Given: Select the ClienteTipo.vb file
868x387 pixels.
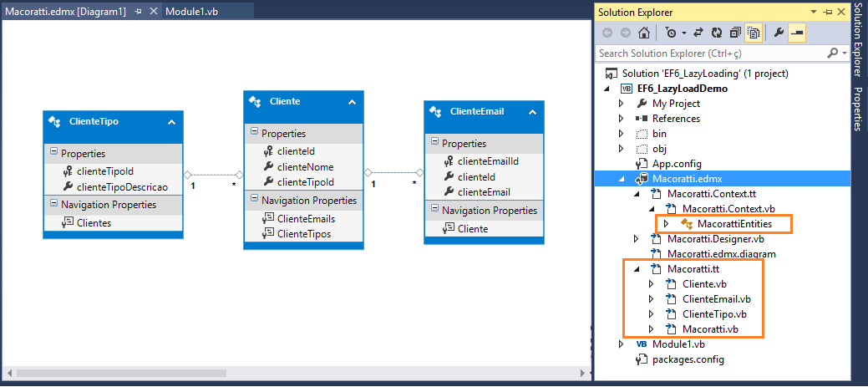Looking at the screenshot, I should (715, 314).
